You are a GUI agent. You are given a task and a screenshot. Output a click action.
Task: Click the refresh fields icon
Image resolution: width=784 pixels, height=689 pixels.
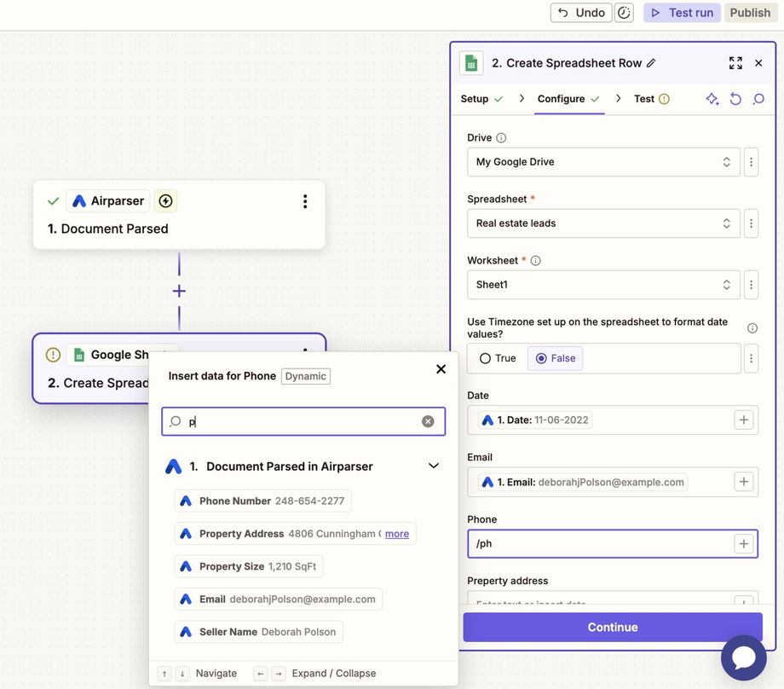(735, 99)
